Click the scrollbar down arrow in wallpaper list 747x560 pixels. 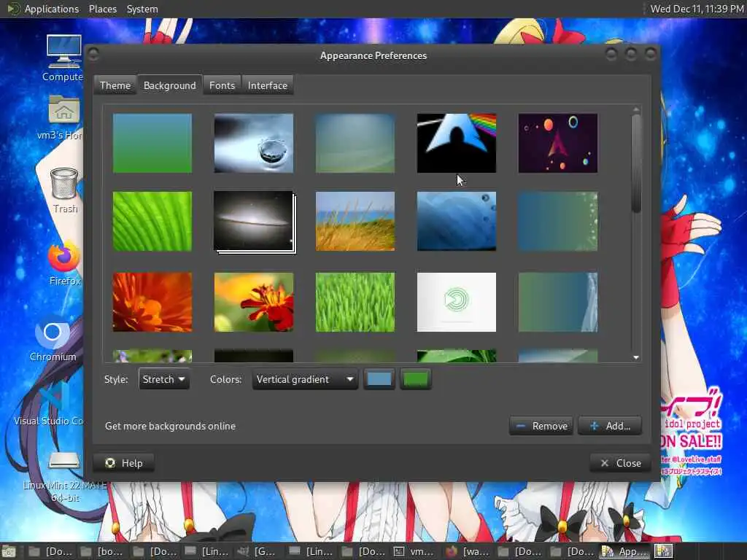coord(636,357)
